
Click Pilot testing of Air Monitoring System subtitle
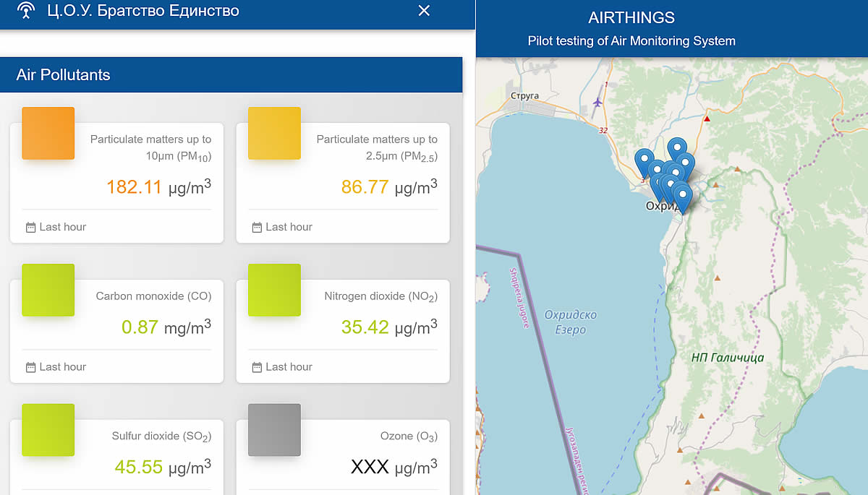pyautogui.click(x=631, y=41)
